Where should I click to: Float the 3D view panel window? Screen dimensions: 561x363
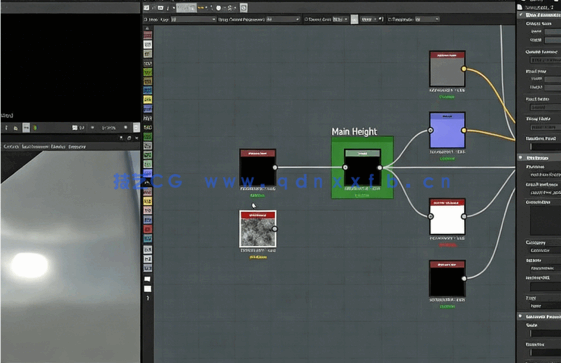(129, 138)
